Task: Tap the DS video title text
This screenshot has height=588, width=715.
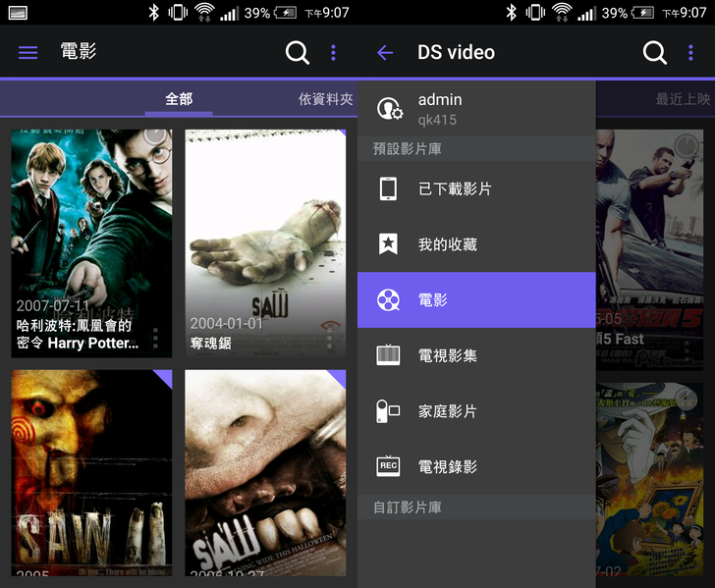Action: [x=456, y=52]
